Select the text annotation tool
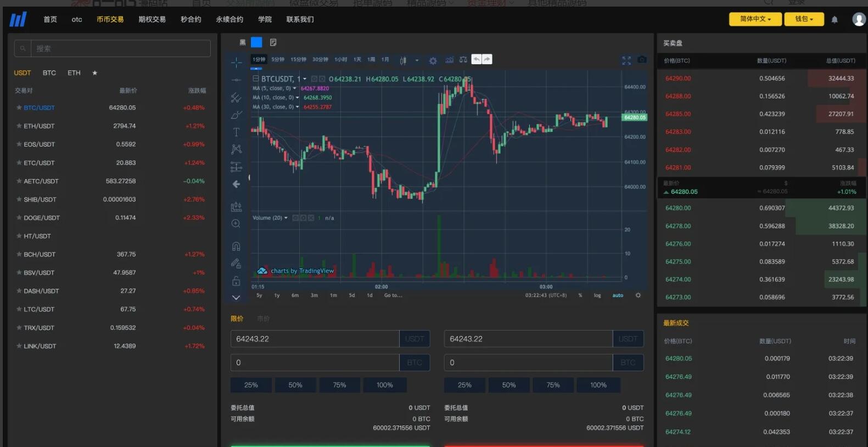Image resolution: width=868 pixels, height=447 pixels. [236, 132]
